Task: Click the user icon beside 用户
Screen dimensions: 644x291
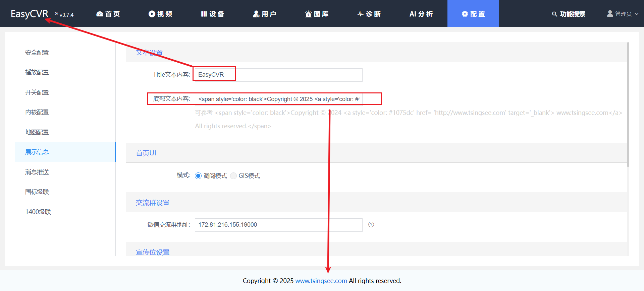Action: [256, 14]
